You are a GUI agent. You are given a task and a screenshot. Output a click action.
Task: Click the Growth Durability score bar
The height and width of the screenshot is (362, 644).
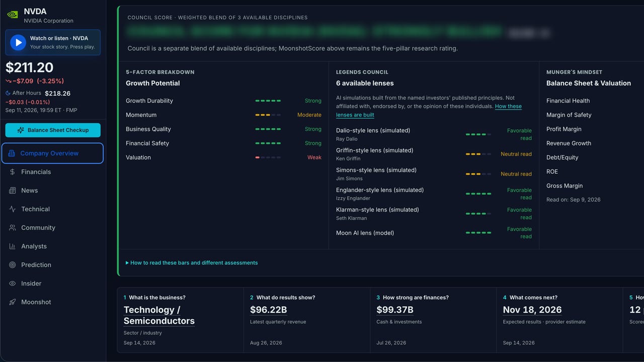tap(268, 101)
